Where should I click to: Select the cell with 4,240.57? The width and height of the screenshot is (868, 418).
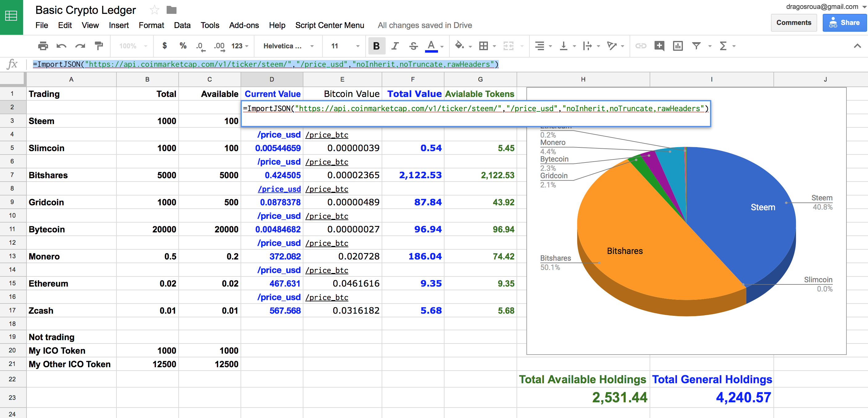pos(711,397)
